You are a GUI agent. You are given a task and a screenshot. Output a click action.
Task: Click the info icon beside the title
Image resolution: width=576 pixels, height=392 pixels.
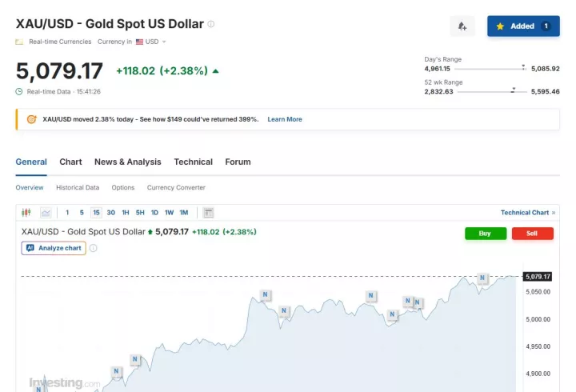click(x=211, y=24)
